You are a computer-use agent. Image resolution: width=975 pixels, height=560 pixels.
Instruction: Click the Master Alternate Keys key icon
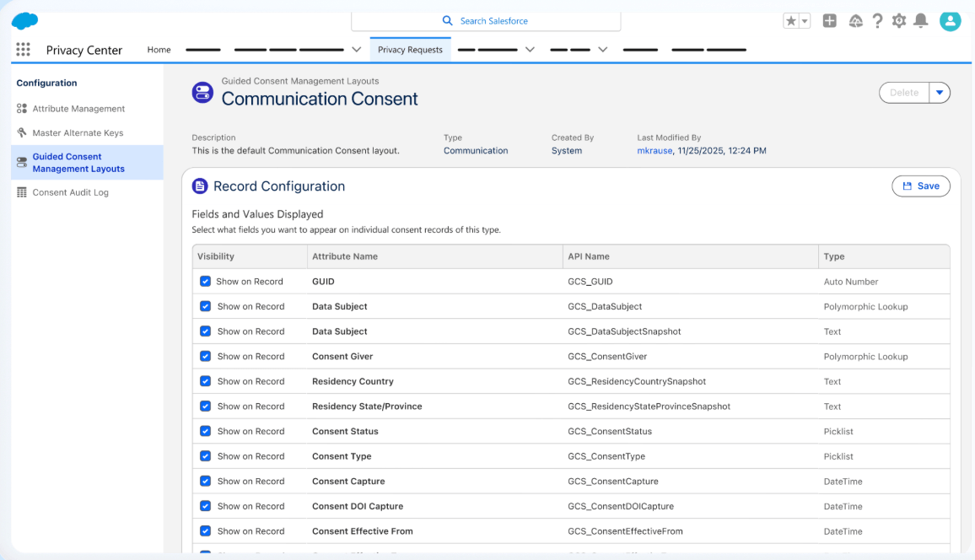click(22, 132)
